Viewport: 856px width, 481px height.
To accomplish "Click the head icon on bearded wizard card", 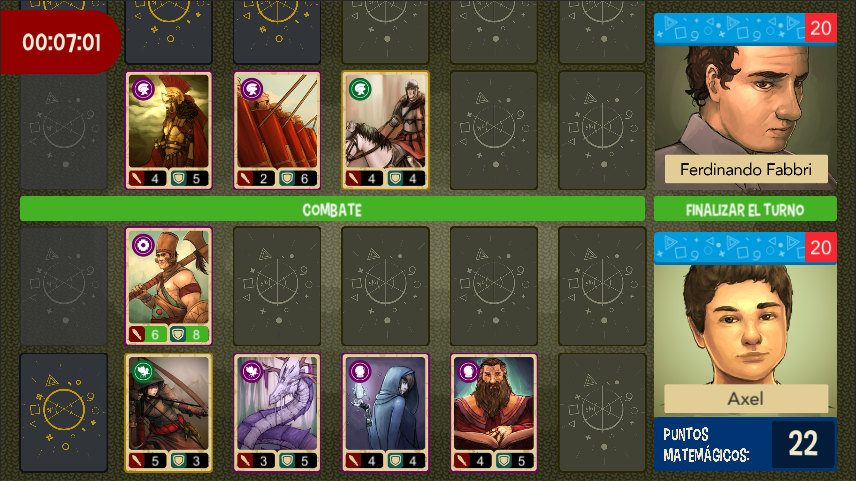I will (x=468, y=372).
